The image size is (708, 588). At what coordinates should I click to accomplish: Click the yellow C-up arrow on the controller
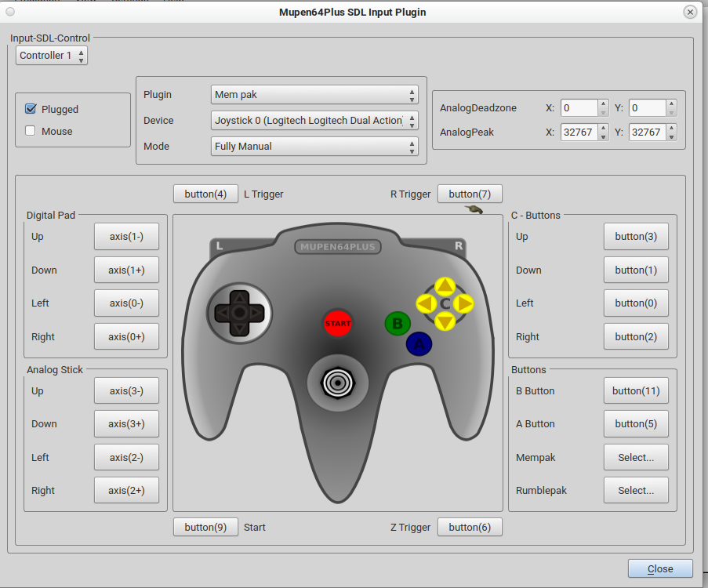pos(445,285)
